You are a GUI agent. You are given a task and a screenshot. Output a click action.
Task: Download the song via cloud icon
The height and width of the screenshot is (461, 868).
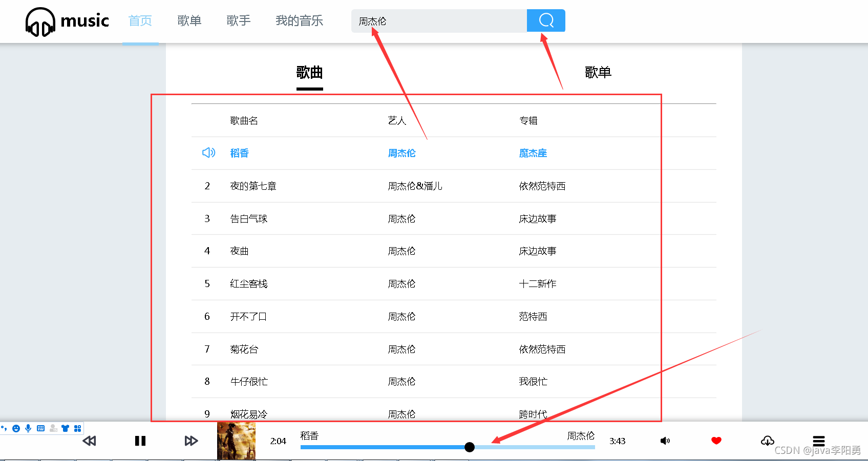point(767,441)
